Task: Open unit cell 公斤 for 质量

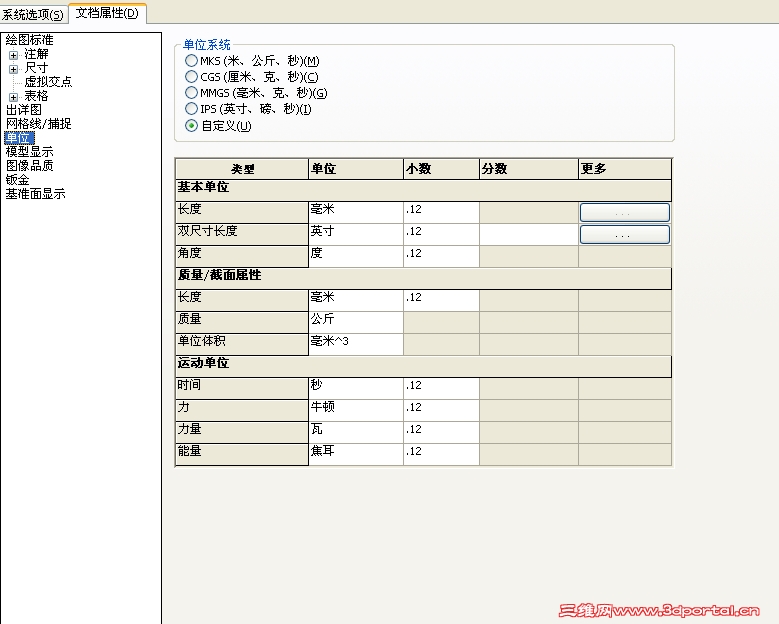Action: pyautogui.click(x=356, y=322)
